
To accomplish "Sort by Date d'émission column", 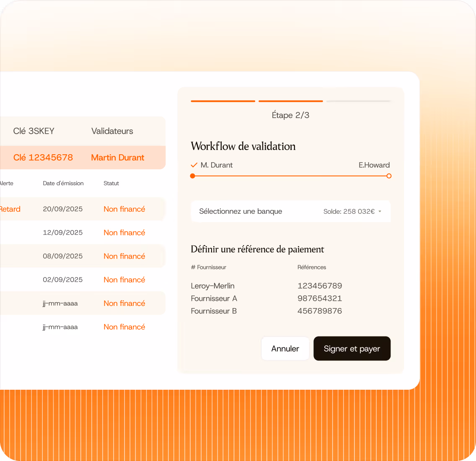I will click(x=63, y=183).
